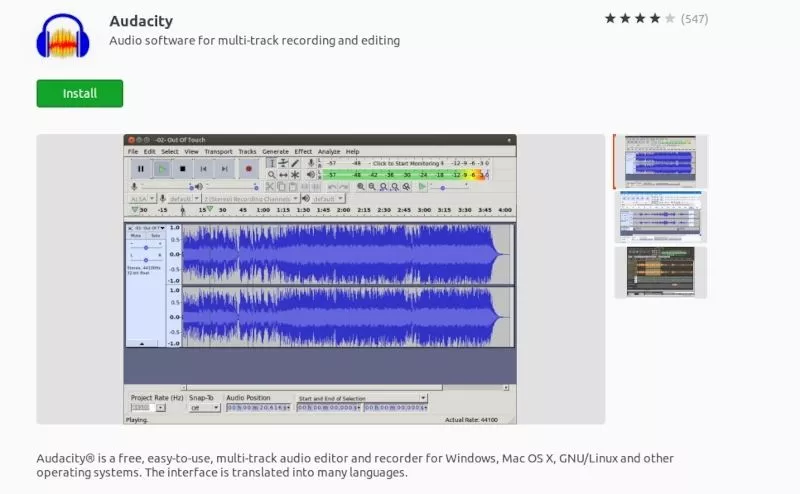Click the track pan L/R slider
The width and height of the screenshot is (800, 494).
point(146,260)
